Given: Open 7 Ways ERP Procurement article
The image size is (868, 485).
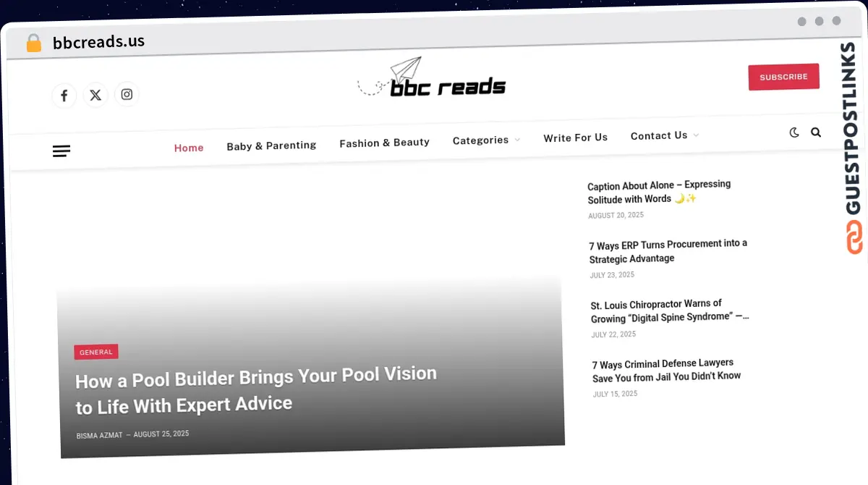Looking at the screenshot, I should [x=668, y=251].
